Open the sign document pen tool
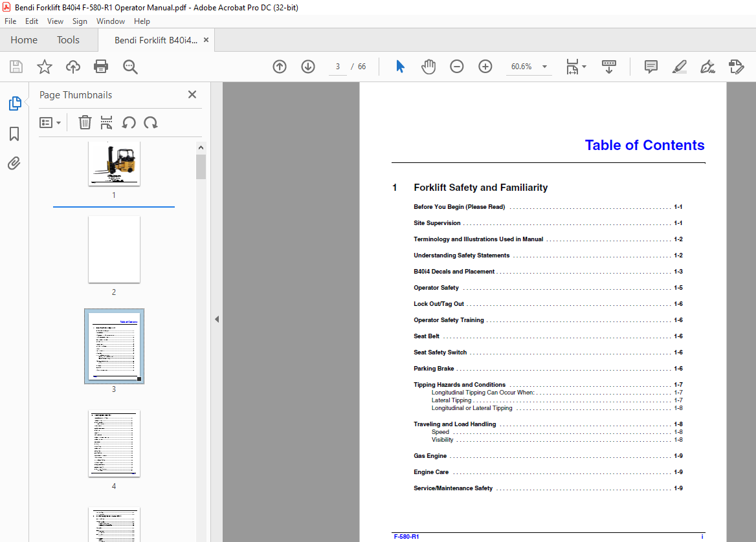The width and height of the screenshot is (756, 542). coord(708,67)
